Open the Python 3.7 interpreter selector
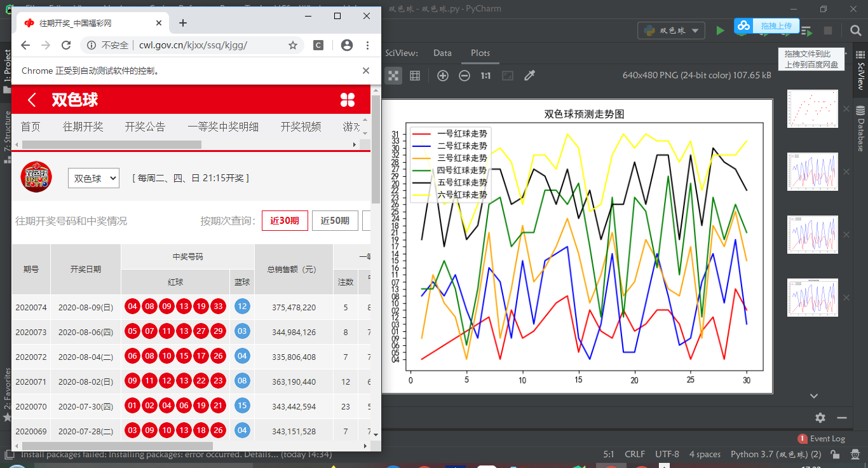This screenshot has height=468, width=868. point(776,454)
